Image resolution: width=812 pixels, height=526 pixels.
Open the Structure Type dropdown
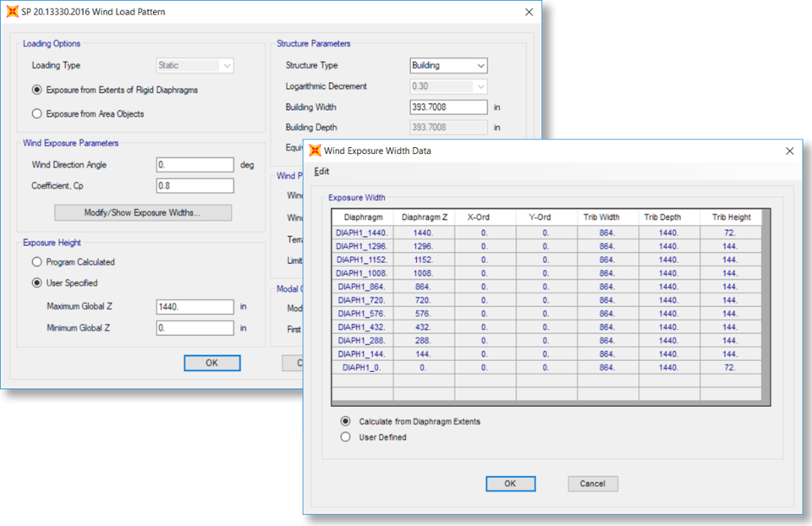448,65
